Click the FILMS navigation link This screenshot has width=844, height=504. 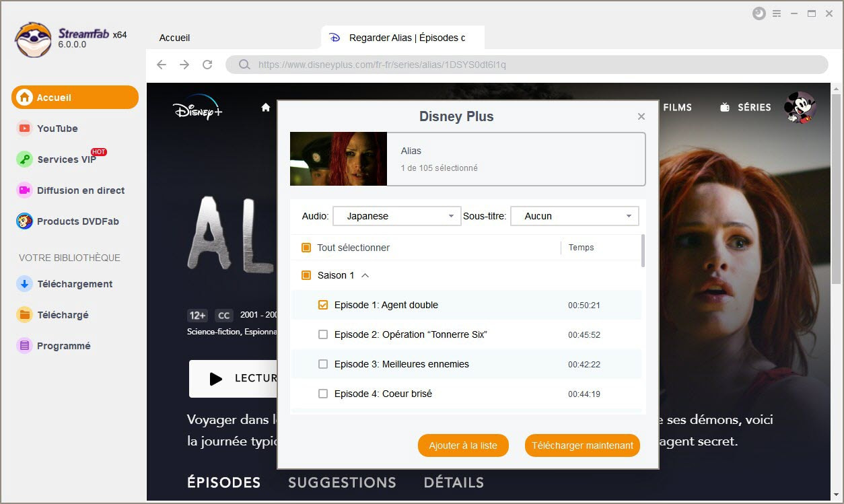[677, 108]
